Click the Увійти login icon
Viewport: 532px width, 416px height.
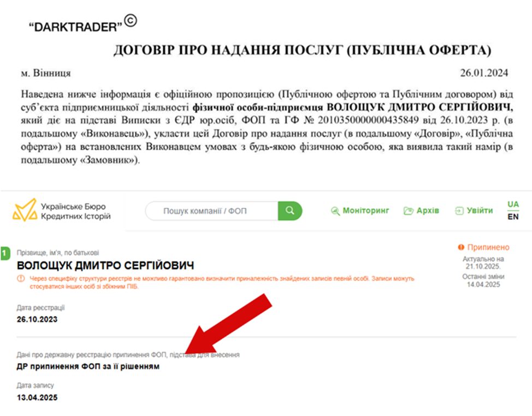459,211
